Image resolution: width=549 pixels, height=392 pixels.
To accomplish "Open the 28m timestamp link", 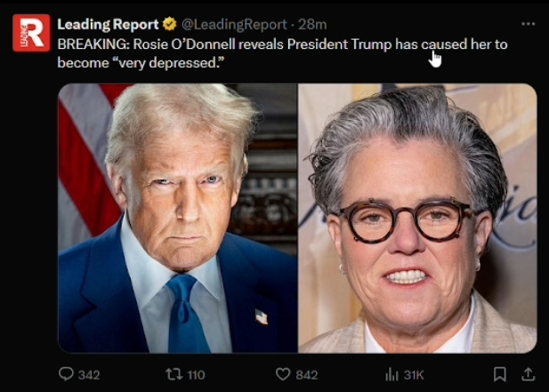I will pos(312,25).
